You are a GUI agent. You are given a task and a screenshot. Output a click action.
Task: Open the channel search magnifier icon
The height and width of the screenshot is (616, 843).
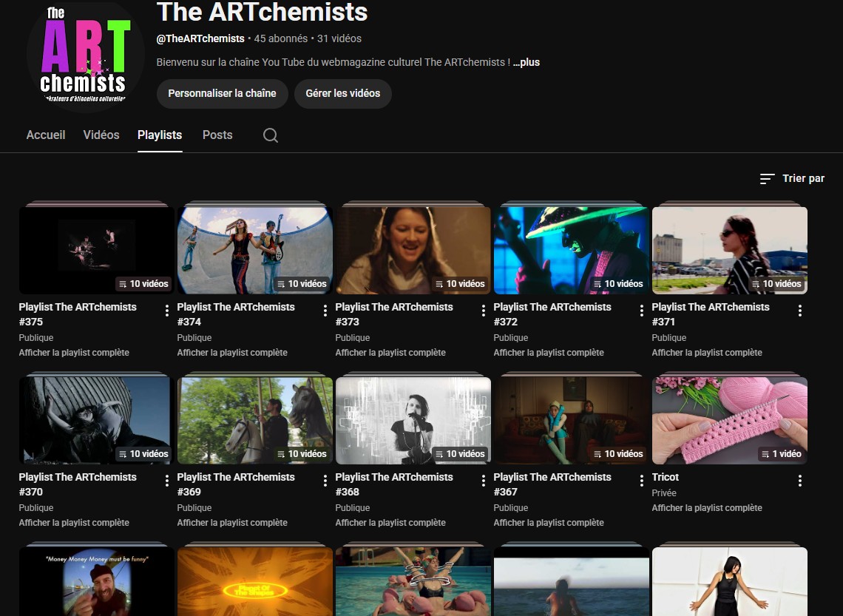[x=271, y=135]
